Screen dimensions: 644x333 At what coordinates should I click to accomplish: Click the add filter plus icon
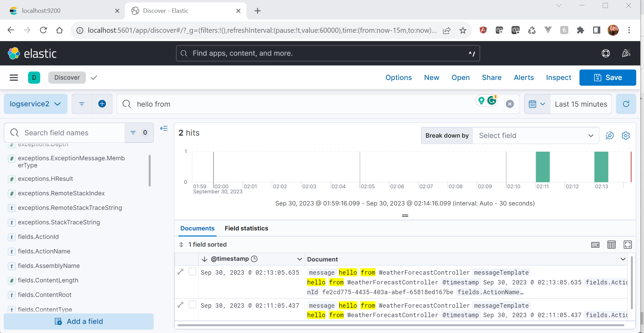102,104
